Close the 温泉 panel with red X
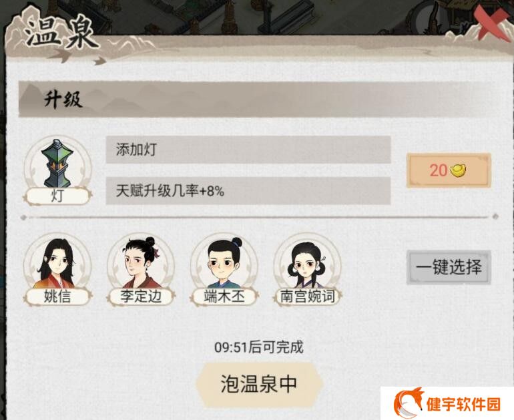Screen dimensions: 514x420 [493, 23]
